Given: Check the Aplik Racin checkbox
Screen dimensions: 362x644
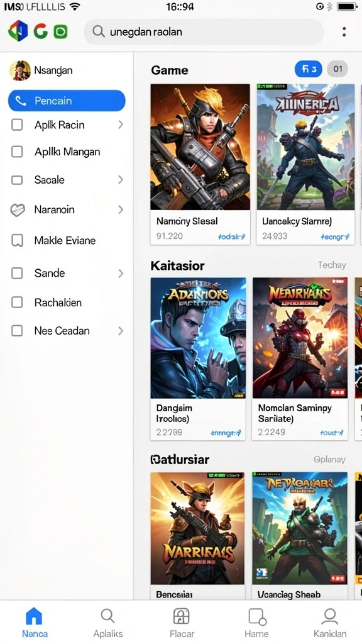Looking at the screenshot, I should [17, 125].
